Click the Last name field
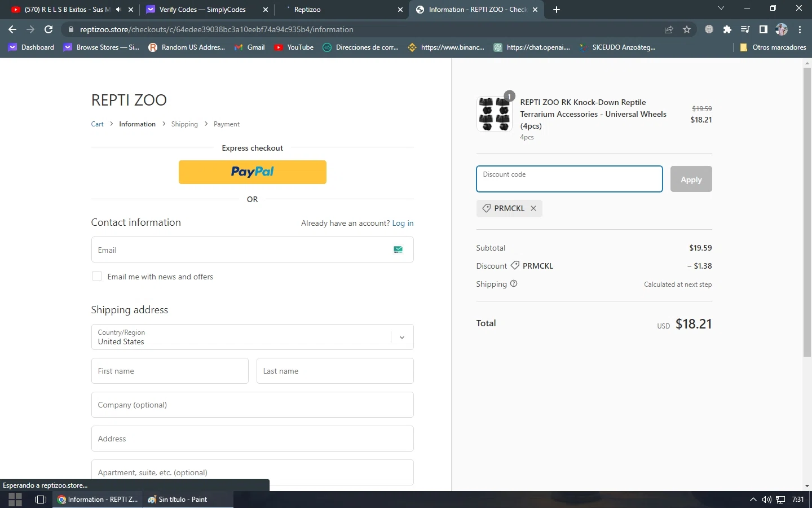 pyautogui.click(x=335, y=371)
